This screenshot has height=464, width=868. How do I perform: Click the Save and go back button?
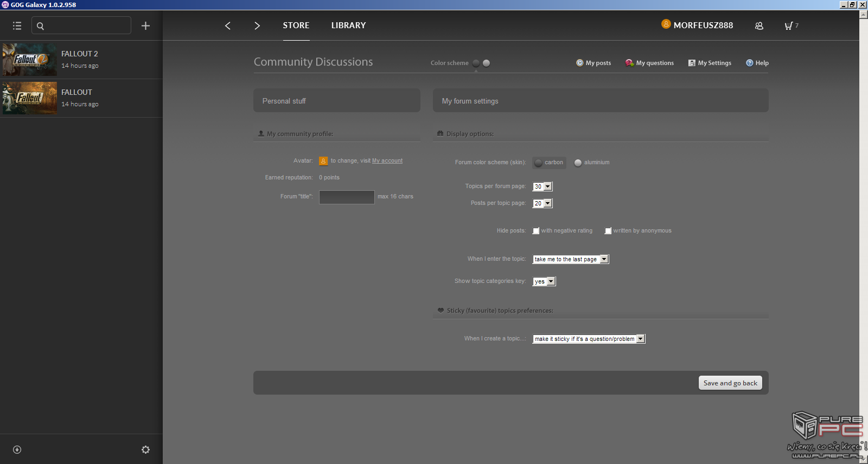click(730, 383)
